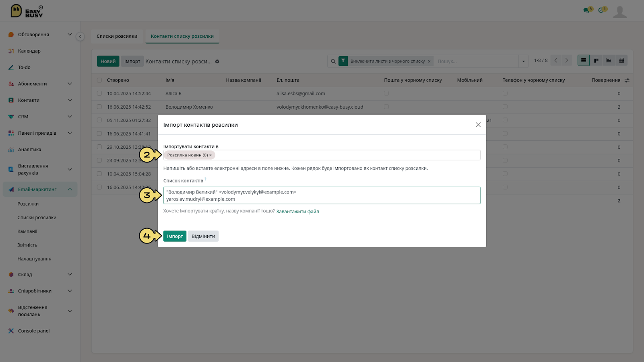The height and width of the screenshot is (362, 644).
Task: Close the import contacts dialog
Action: (478, 125)
